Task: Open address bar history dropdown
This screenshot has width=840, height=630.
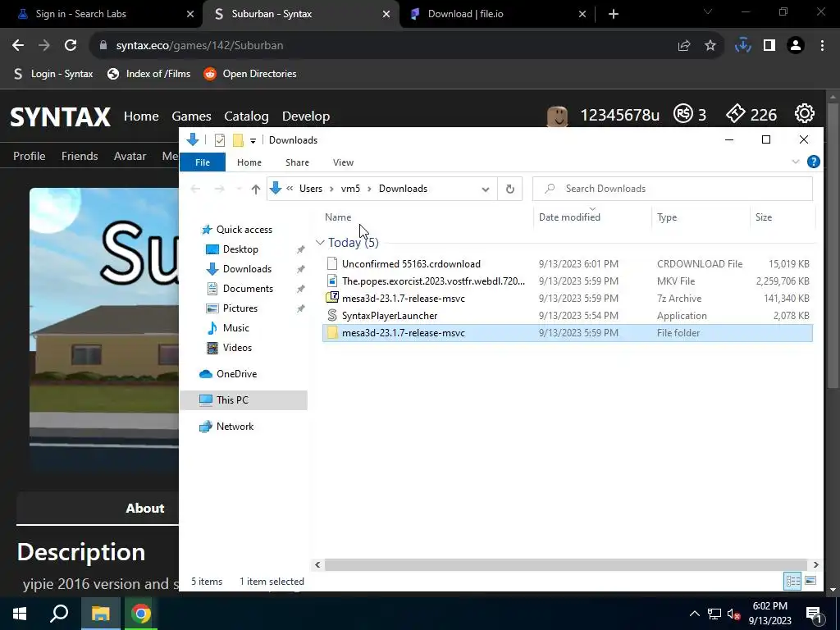Action: click(x=486, y=189)
